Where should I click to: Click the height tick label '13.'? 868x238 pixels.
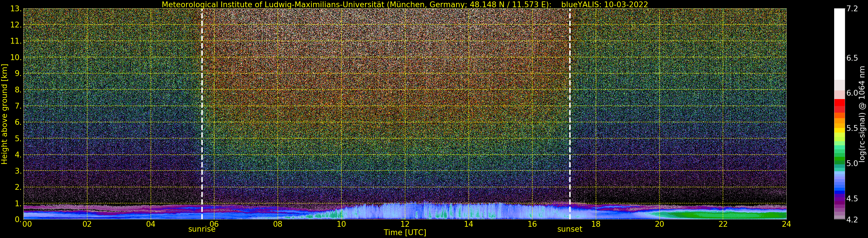[x=16, y=9]
